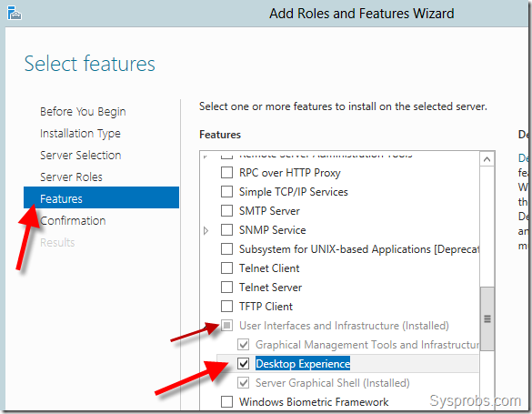Collapse the partially visible Remote Server Administration node
The width and height of the screenshot is (532, 414).
click(205, 157)
